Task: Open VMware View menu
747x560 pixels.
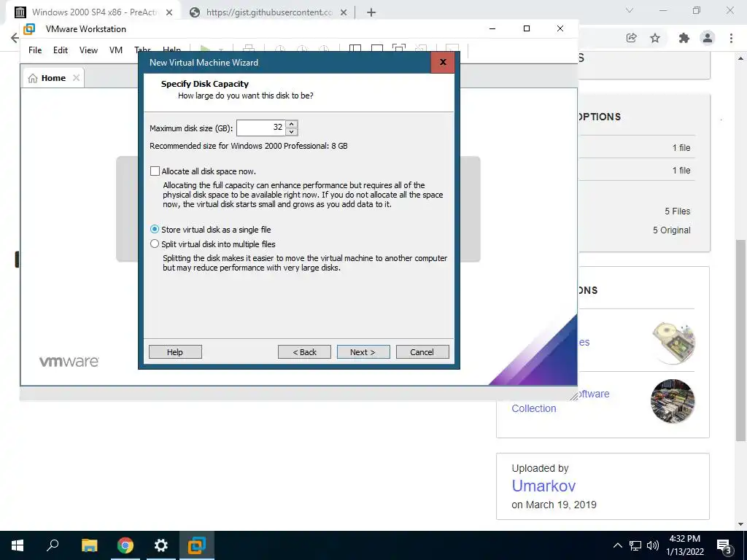Action: [88, 50]
